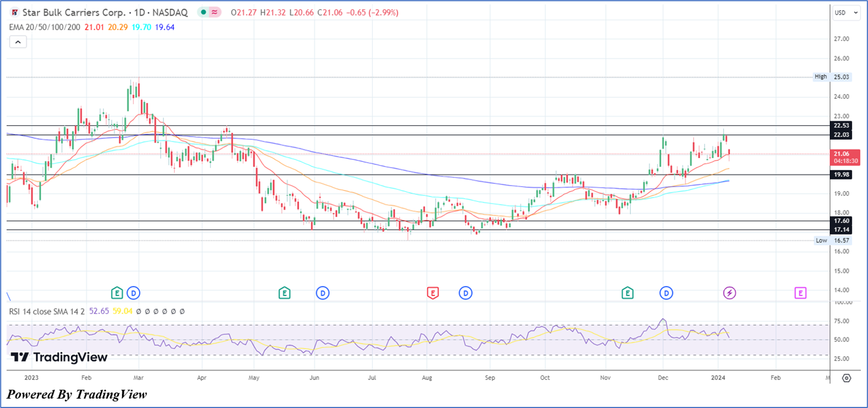Click the Oct label on the time axis
This screenshot has height=408, width=868.
pos(545,378)
